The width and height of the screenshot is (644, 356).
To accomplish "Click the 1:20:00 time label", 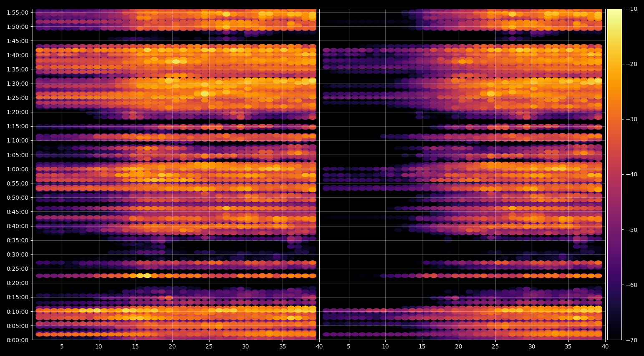I will pos(18,112).
